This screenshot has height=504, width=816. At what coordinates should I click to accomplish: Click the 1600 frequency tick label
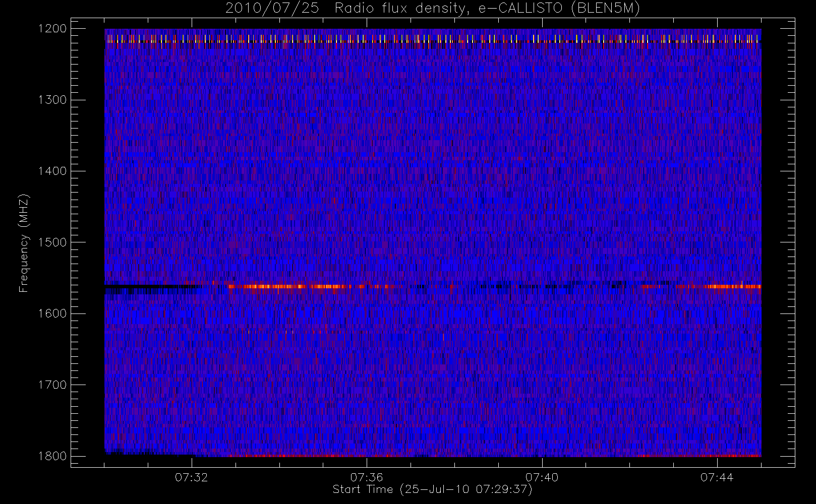coord(52,313)
